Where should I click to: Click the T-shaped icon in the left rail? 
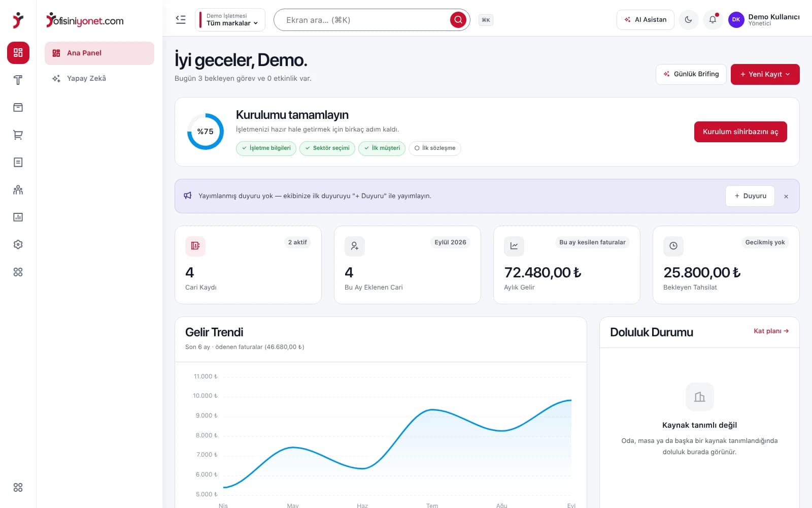[x=18, y=80]
